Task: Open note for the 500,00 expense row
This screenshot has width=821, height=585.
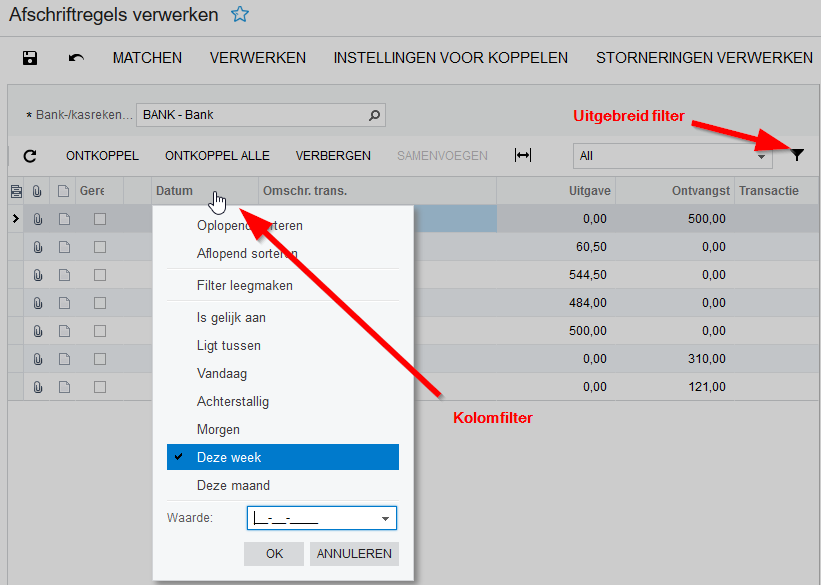Action: point(64,331)
